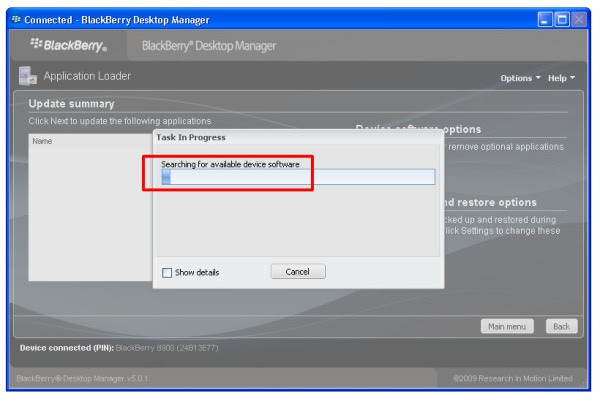Click the BlackBerry Desktop Manager header tab
This screenshot has width=600, height=401.
tap(209, 46)
